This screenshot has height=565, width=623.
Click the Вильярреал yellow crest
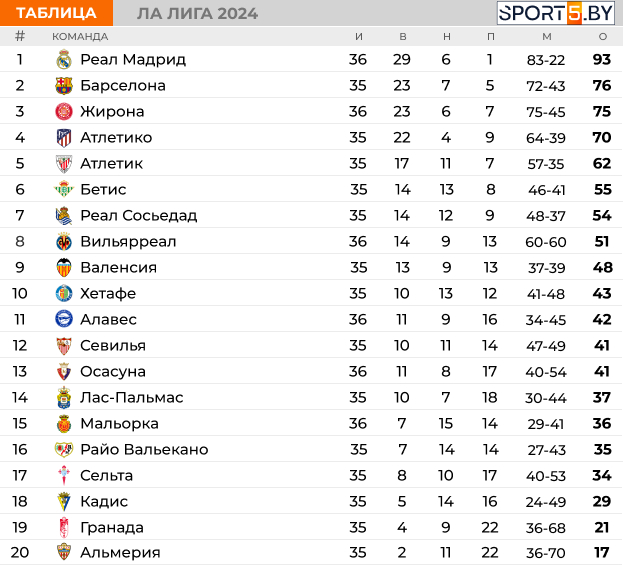(x=64, y=242)
